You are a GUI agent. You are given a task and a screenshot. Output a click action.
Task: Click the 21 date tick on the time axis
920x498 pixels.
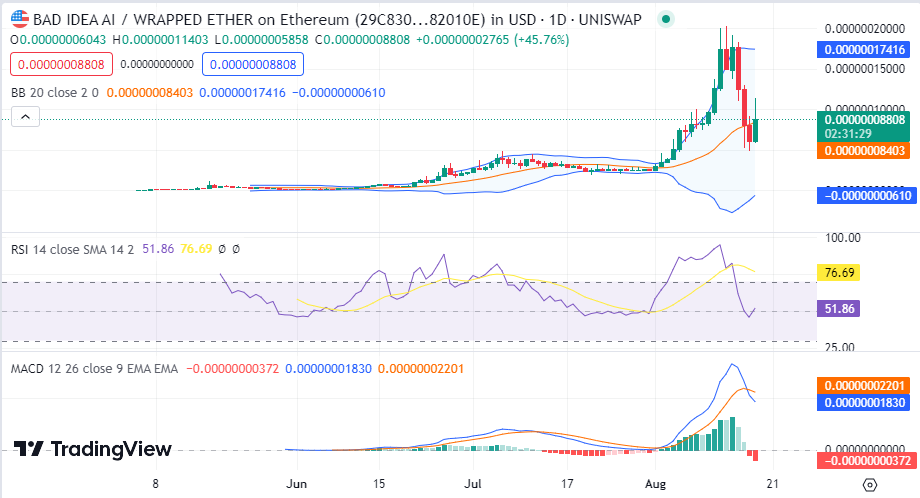(x=773, y=484)
